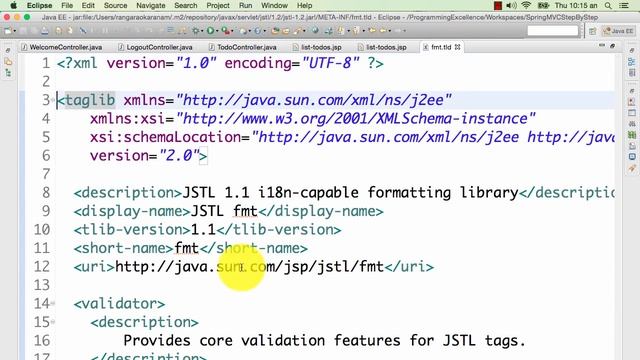The width and height of the screenshot is (640, 360).
Task: Click the green Run button
Action: pyautogui.click(x=210, y=31)
